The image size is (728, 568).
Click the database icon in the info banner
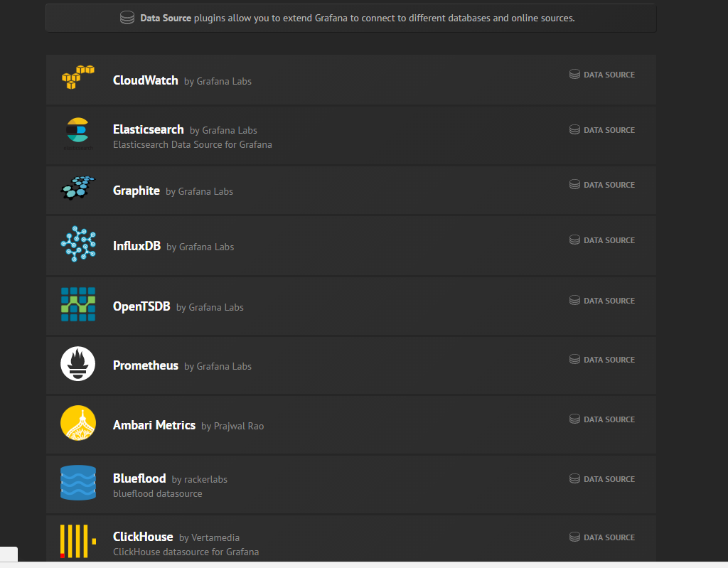click(x=127, y=18)
